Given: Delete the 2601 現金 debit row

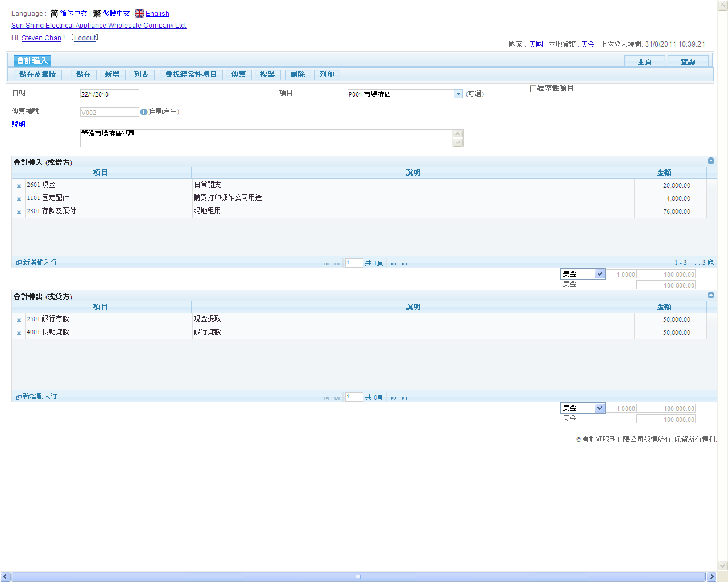Looking at the screenshot, I should click(x=19, y=186).
